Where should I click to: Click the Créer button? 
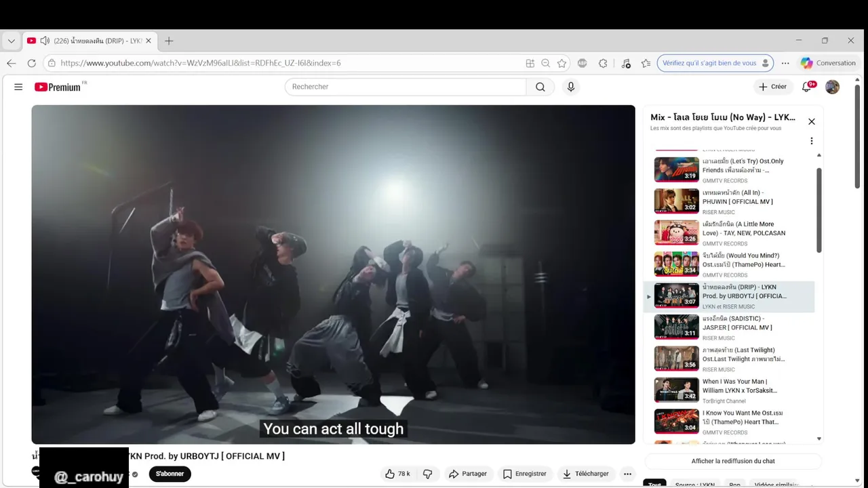[772, 87]
